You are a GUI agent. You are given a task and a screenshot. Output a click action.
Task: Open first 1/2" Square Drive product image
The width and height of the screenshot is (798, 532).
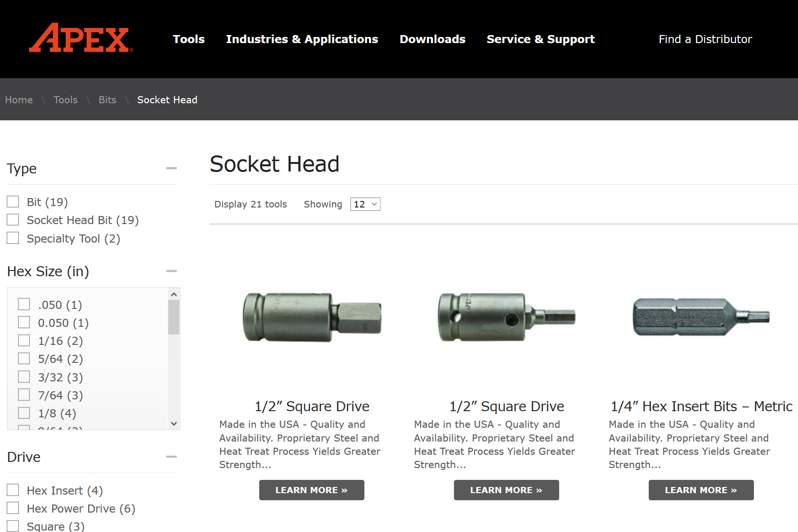[x=312, y=317]
